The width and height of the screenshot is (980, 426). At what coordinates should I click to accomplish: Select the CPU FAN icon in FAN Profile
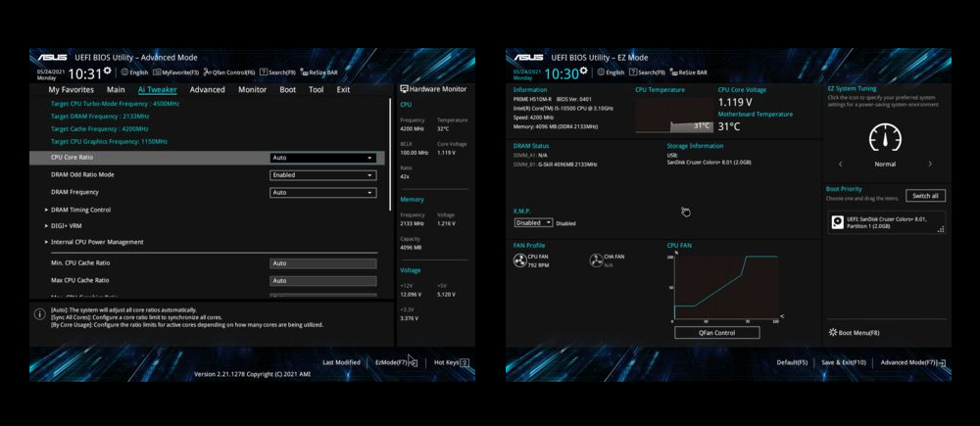click(519, 260)
